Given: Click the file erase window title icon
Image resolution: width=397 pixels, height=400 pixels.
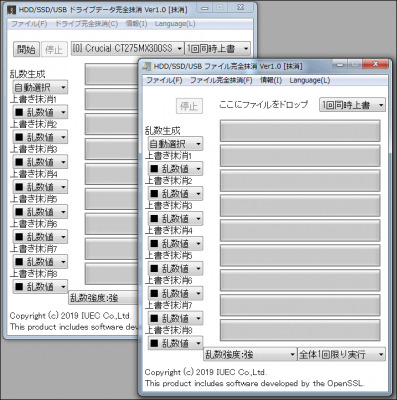Looking at the screenshot, I should tap(146, 66).
